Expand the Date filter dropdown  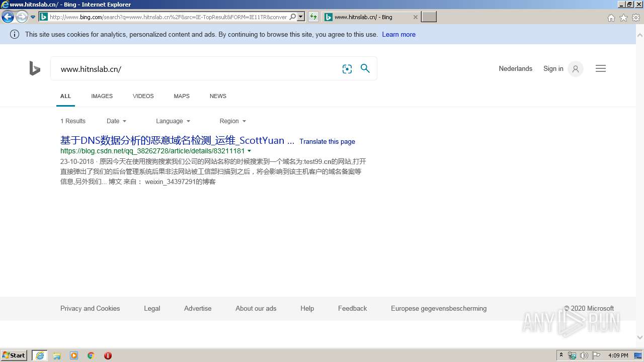click(x=116, y=121)
